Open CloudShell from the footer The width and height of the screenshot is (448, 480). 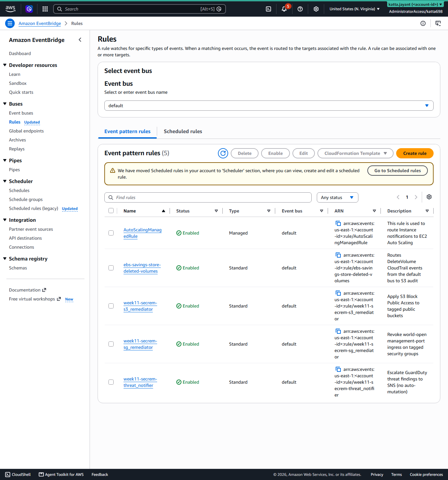pyautogui.click(x=18, y=475)
